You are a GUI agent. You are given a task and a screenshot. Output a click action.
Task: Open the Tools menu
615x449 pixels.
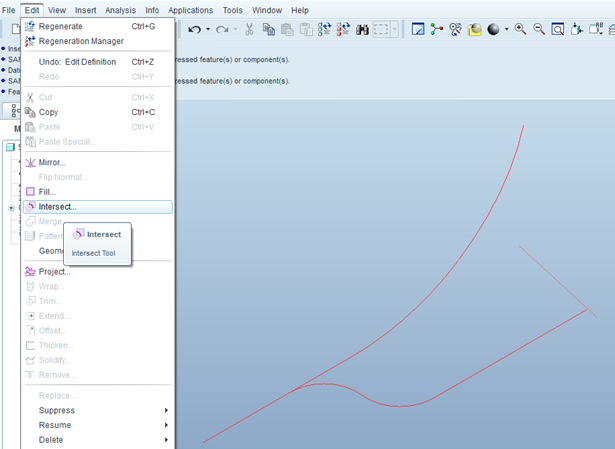coord(233,10)
